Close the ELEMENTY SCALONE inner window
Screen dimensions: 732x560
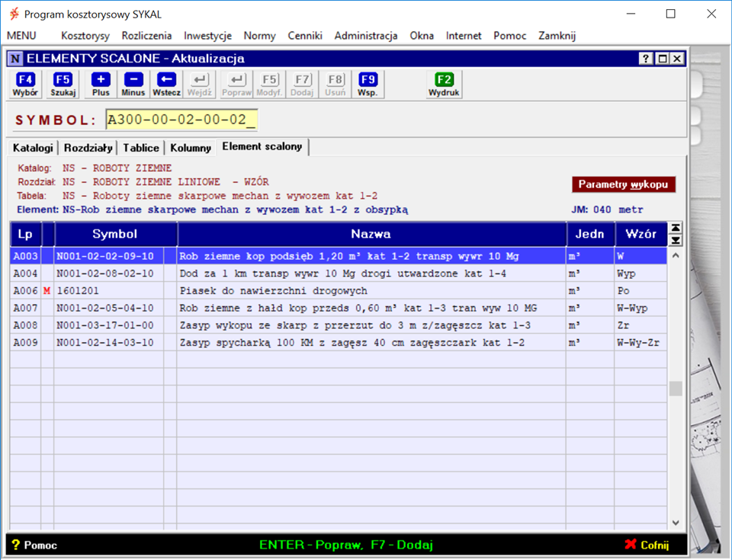pyautogui.click(x=677, y=59)
